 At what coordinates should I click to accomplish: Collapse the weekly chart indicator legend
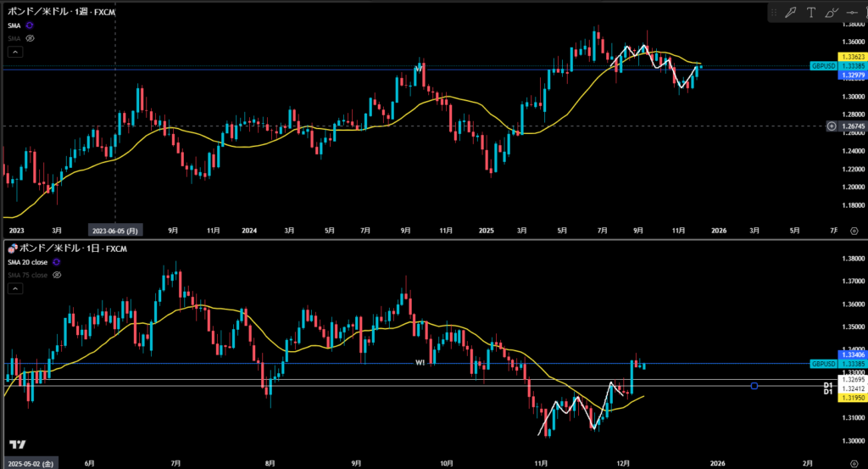click(14, 52)
